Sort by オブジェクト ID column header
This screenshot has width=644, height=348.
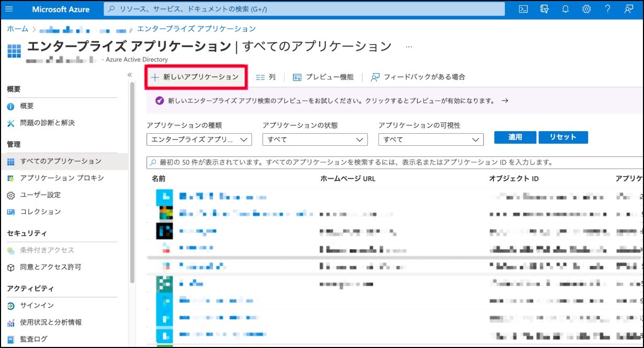514,179
